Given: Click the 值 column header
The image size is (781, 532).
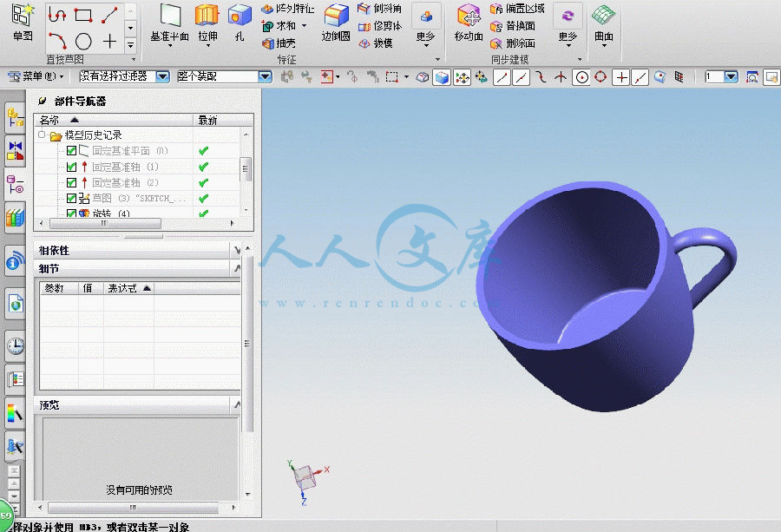Looking at the screenshot, I should point(90,288).
